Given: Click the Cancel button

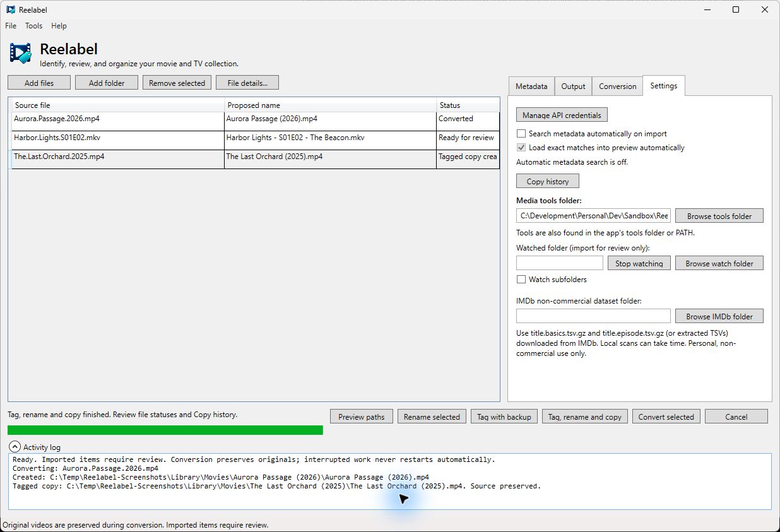Looking at the screenshot, I should 736,417.
